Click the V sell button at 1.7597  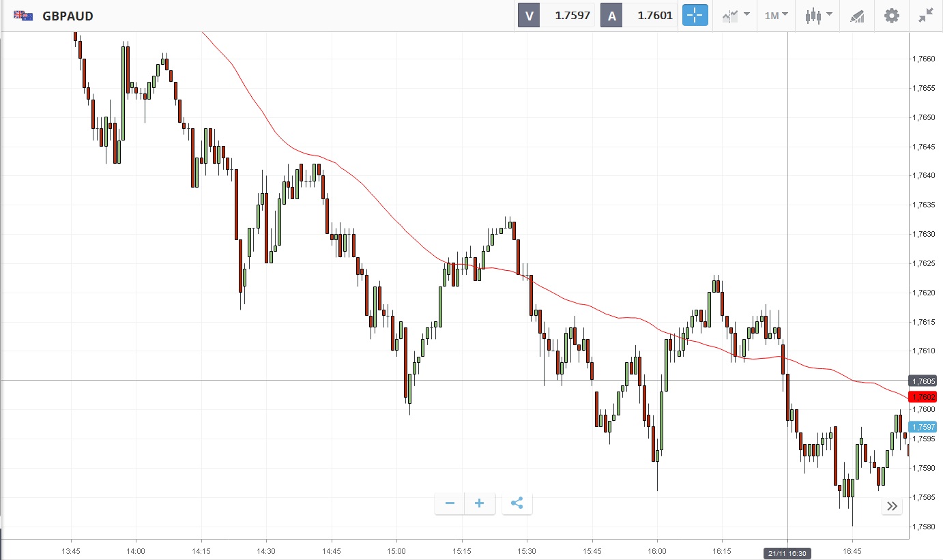click(x=556, y=16)
